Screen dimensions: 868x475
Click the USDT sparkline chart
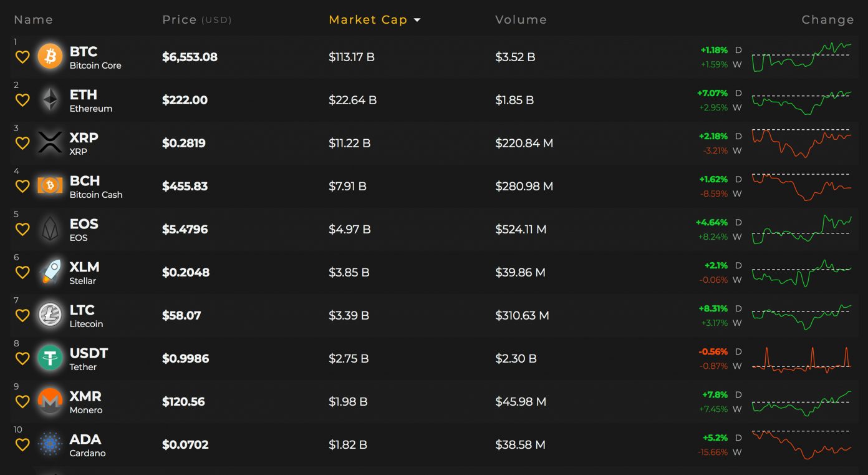[x=801, y=359]
